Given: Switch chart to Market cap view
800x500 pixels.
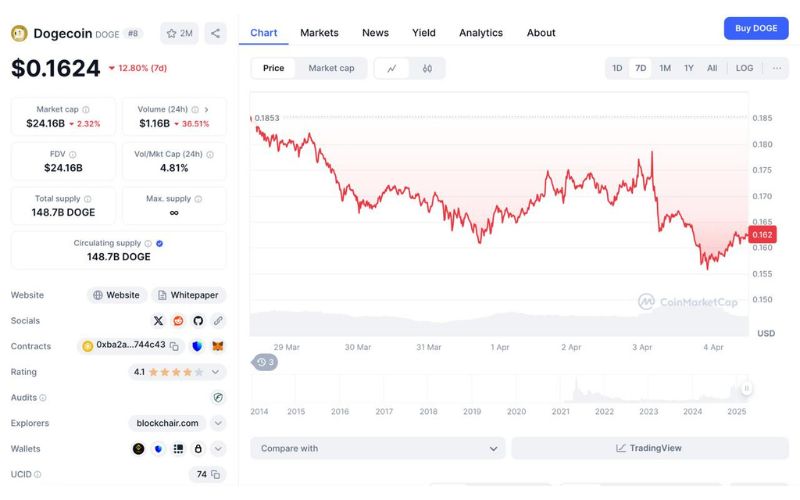Looking at the screenshot, I should click(x=331, y=68).
